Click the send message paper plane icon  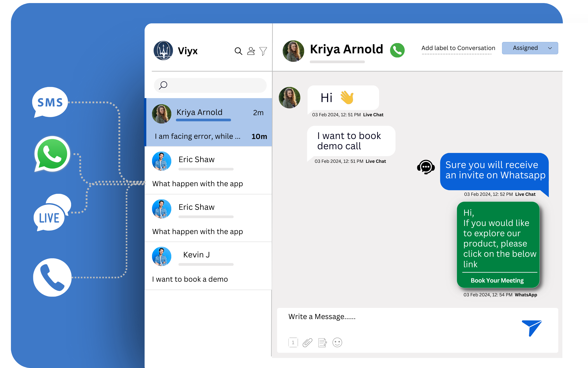532,328
